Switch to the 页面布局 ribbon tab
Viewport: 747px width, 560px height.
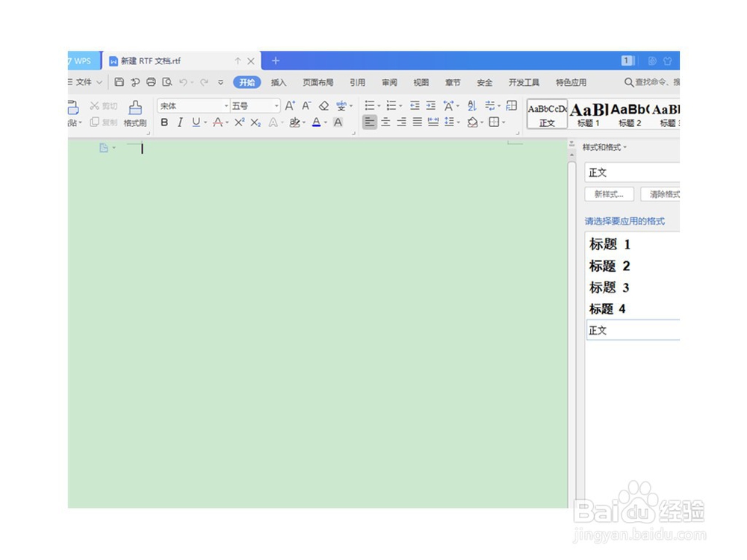pos(317,82)
